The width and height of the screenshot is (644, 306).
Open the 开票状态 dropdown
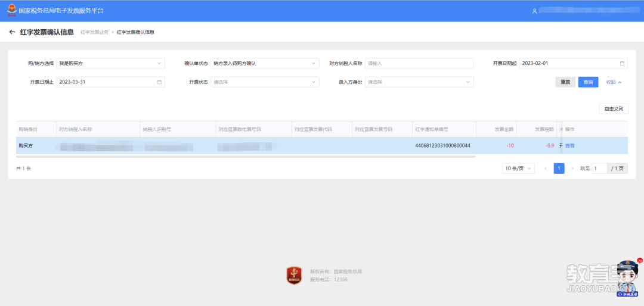pos(265,82)
